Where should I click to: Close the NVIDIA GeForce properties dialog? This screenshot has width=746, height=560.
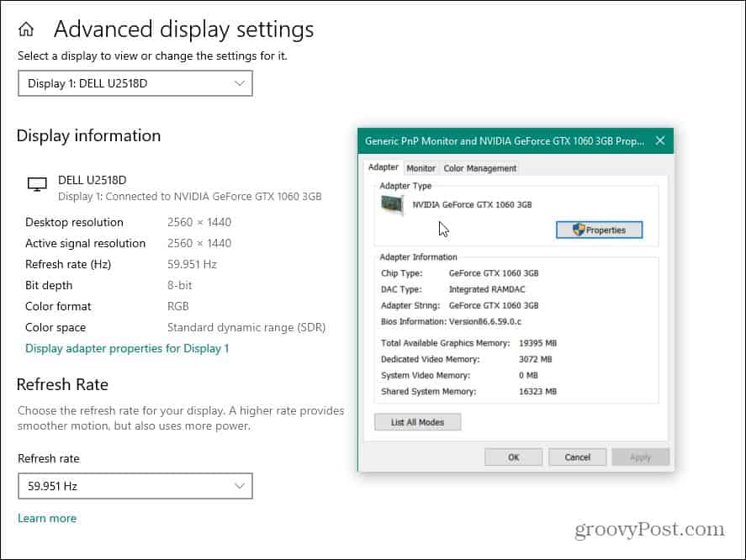click(x=660, y=140)
